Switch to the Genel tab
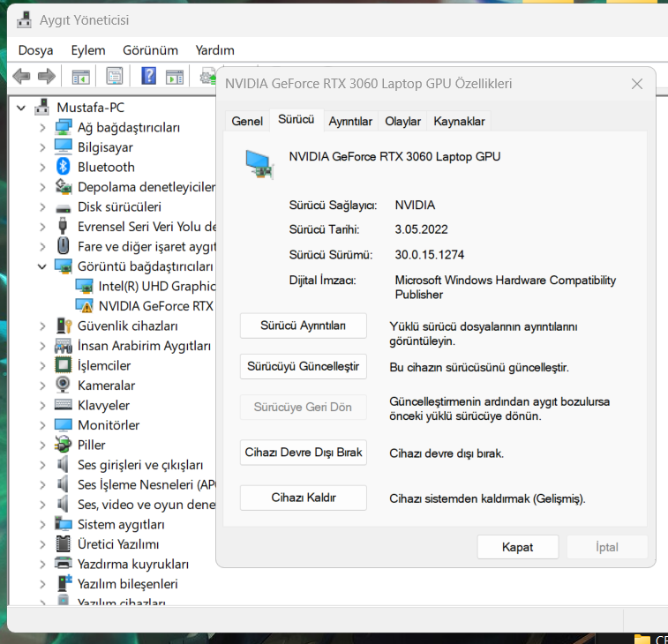The height and width of the screenshot is (644, 668). 247,121
